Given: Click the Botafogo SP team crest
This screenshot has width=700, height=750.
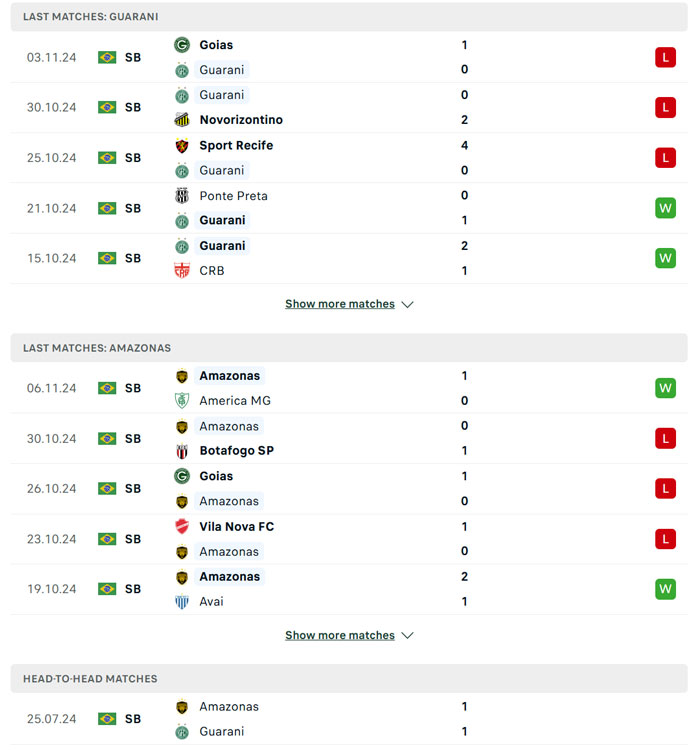Looking at the screenshot, I should point(182,451).
